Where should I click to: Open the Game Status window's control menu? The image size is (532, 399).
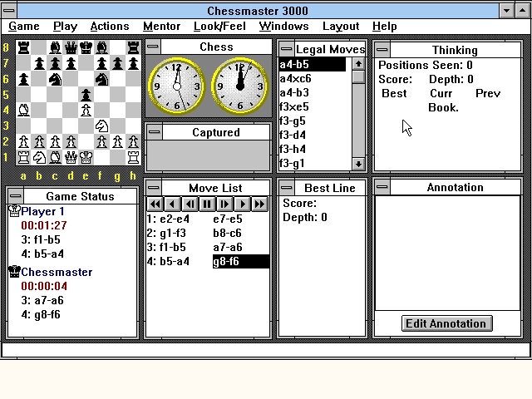(16, 196)
